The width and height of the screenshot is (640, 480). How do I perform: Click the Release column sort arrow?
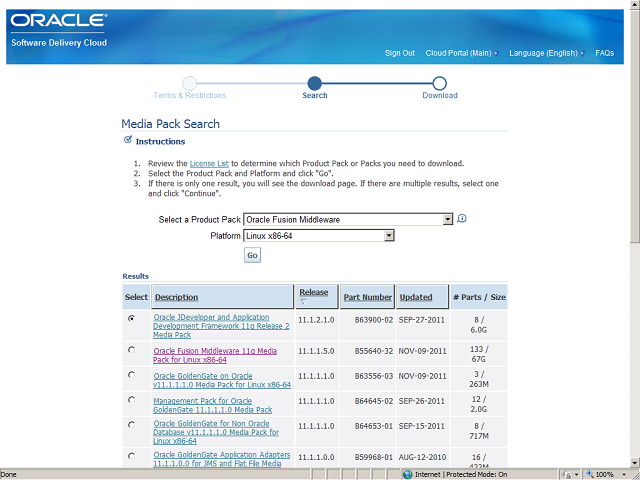point(303,302)
